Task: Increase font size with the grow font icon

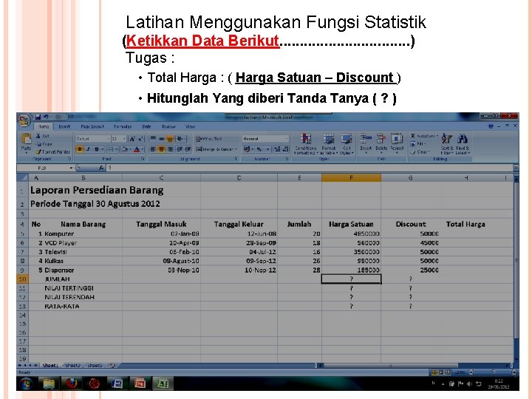Action: 133,139
